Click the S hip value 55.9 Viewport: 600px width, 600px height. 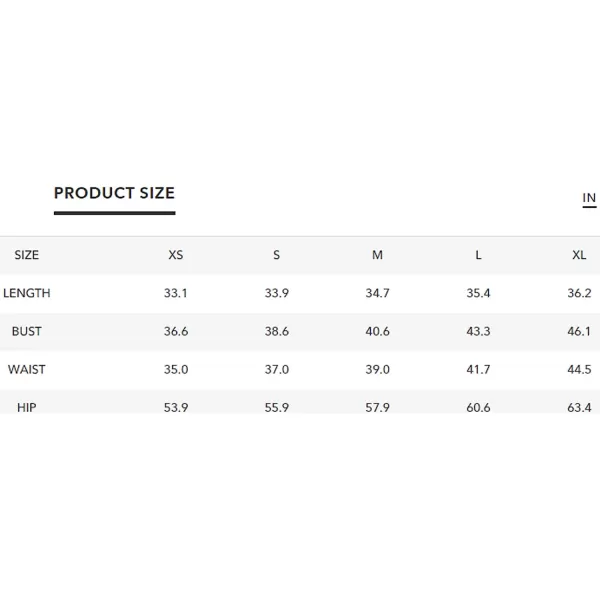point(277,408)
